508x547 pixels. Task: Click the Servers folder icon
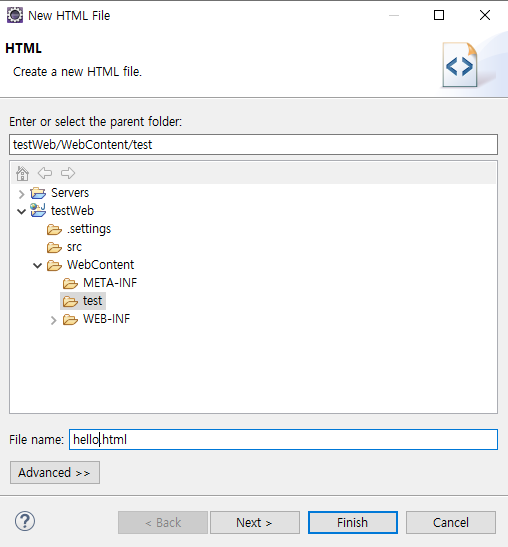tap(38, 193)
